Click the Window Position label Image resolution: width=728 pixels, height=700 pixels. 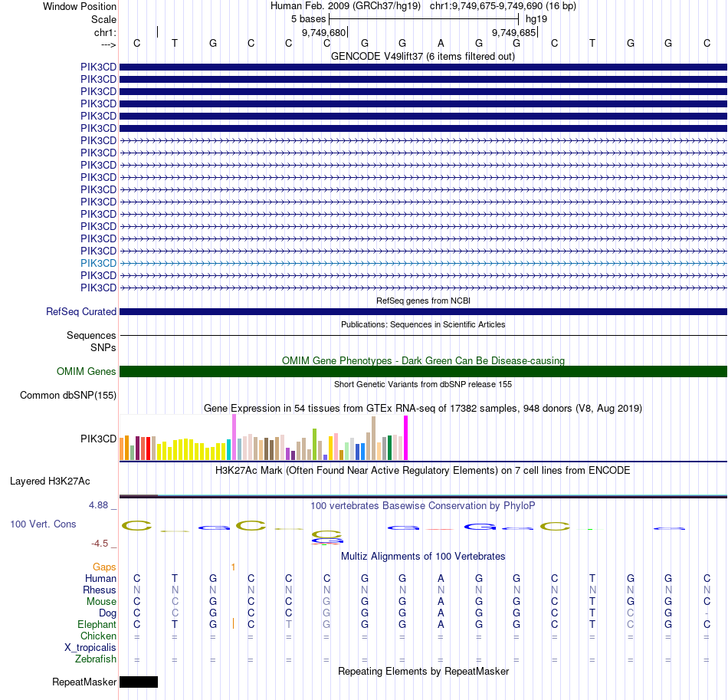(x=80, y=6)
